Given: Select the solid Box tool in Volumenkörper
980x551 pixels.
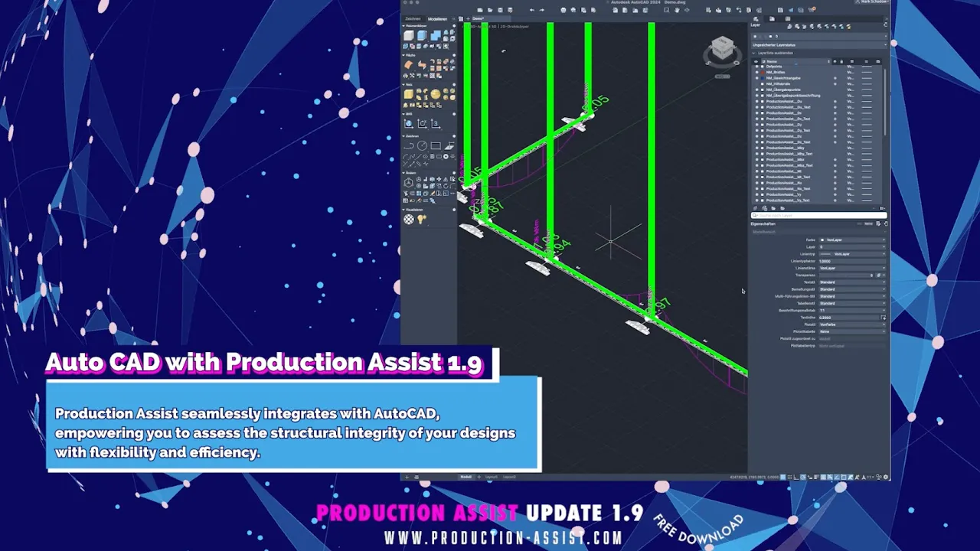Looking at the screenshot, I should pyautogui.click(x=408, y=35).
